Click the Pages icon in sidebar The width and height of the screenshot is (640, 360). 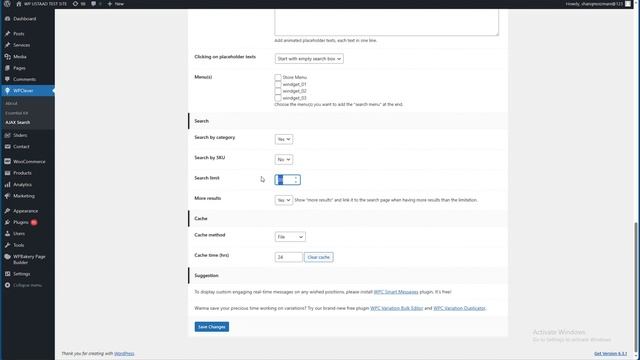click(7, 68)
